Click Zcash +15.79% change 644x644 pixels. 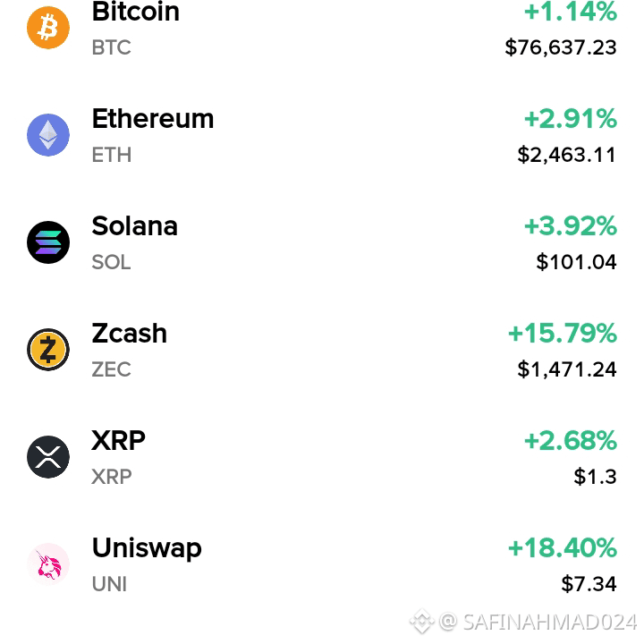[563, 334]
